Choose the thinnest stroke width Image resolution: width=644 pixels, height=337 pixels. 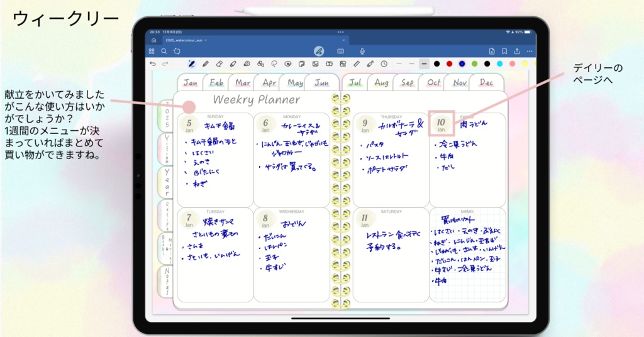pyautogui.click(x=399, y=64)
